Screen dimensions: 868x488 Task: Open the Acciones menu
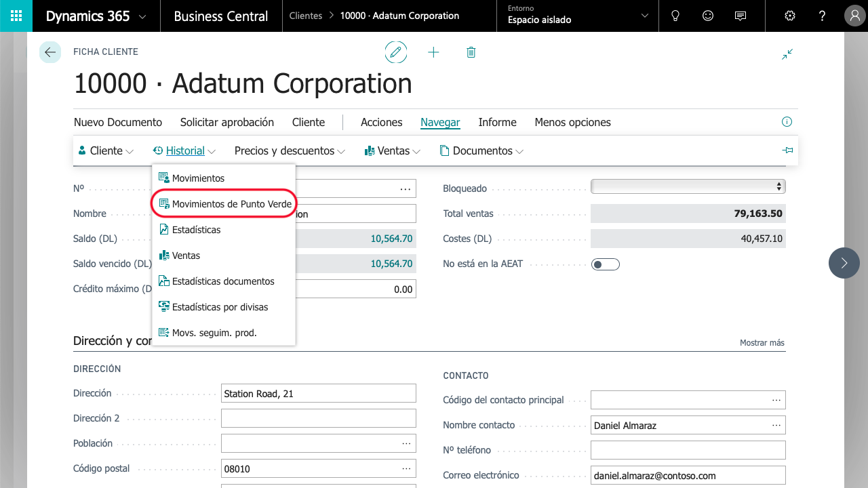382,122
